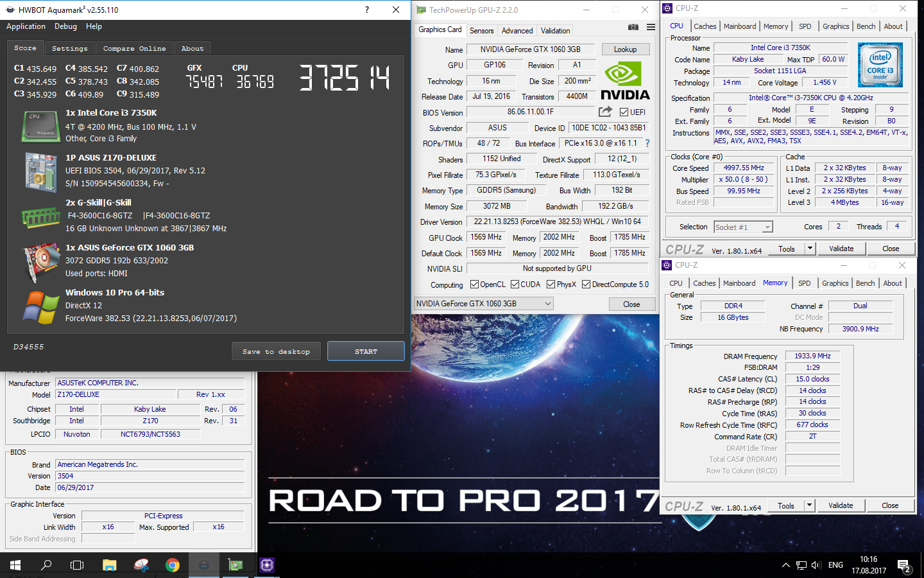
Task: Click the Lookup button in GPU-Z
Action: (x=625, y=49)
